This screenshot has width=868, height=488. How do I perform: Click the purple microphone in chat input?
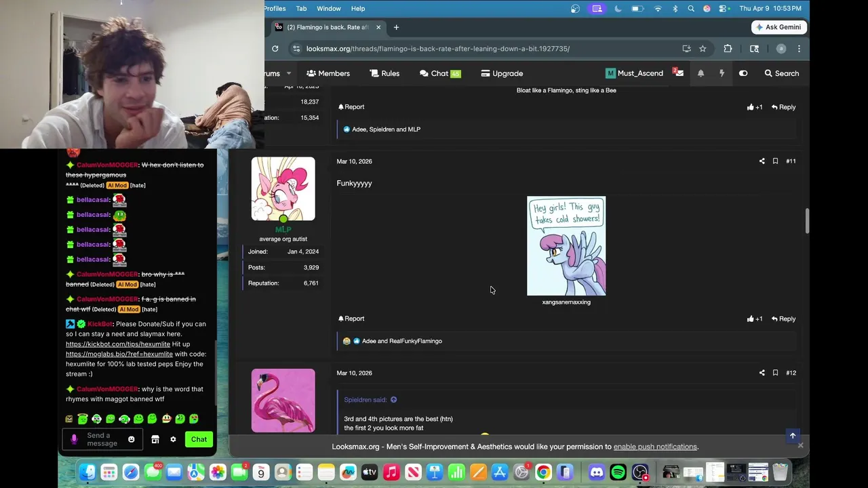click(74, 439)
